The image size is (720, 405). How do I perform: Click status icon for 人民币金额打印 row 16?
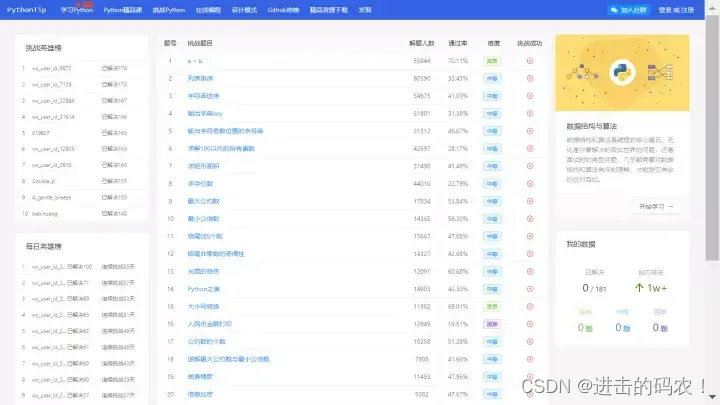530,324
